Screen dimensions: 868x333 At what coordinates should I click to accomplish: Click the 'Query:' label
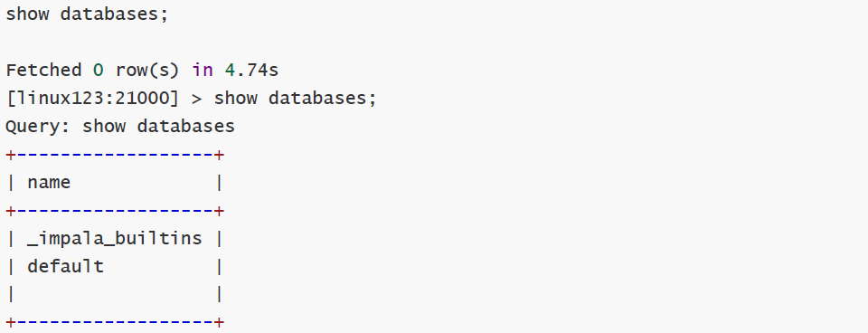[38, 127]
